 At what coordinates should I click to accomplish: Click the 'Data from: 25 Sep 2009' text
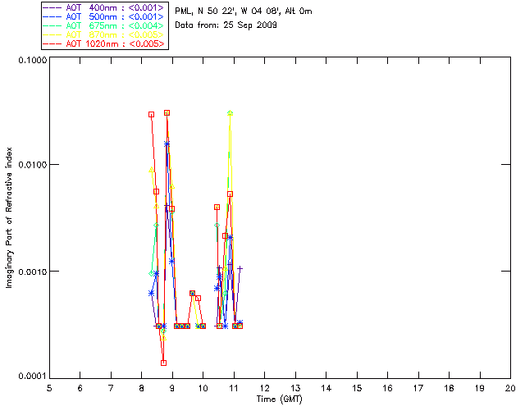tap(226, 25)
